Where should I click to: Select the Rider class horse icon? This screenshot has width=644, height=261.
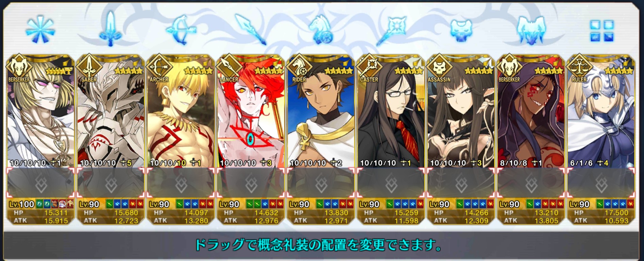coord(321,30)
